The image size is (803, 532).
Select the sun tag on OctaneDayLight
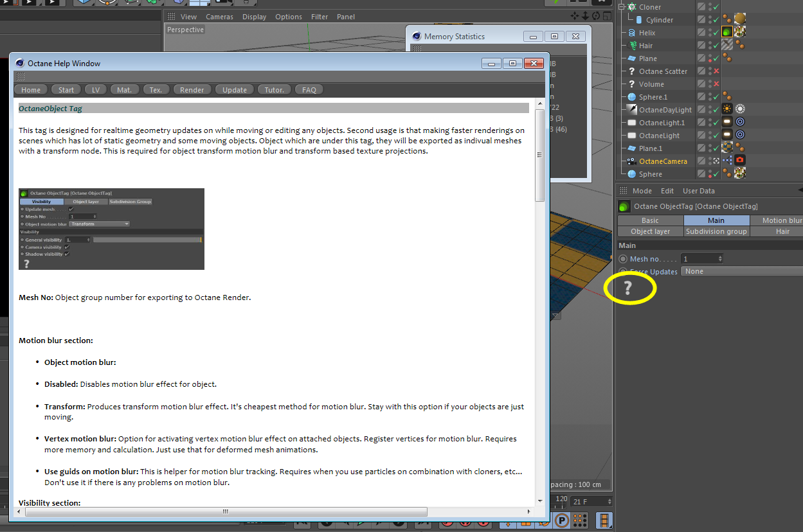coord(727,109)
